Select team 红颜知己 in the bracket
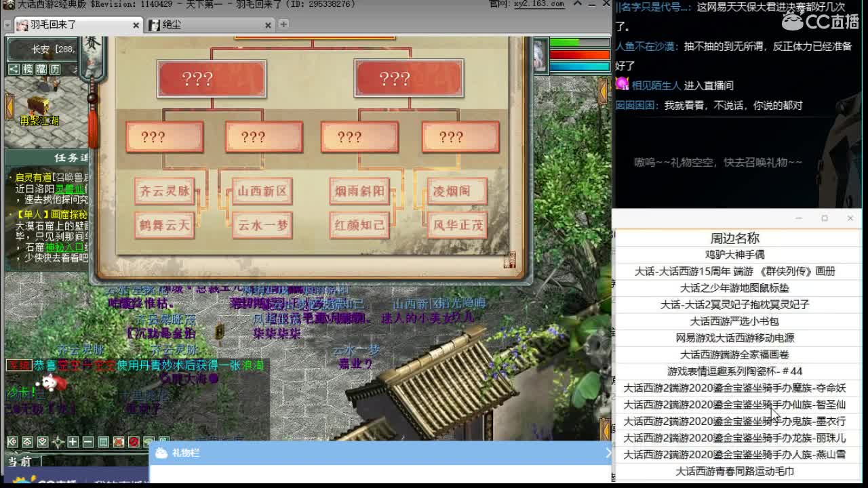Screen dimensions: 868x488 pyautogui.click(x=359, y=225)
